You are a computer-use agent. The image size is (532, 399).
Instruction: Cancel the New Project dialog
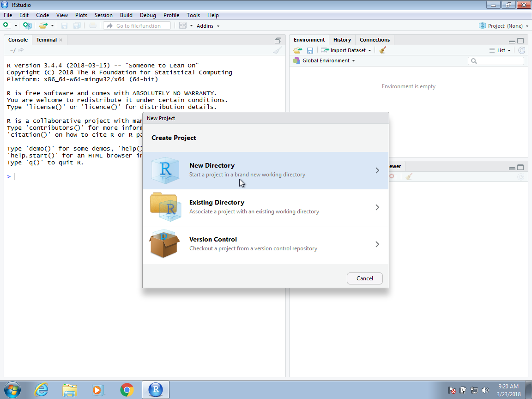click(x=365, y=278)
